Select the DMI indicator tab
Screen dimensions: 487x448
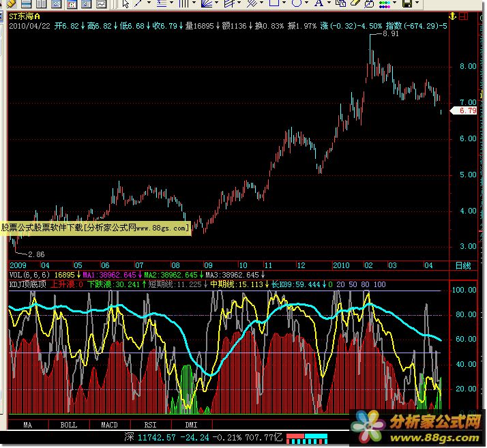[x=191, y=425]
